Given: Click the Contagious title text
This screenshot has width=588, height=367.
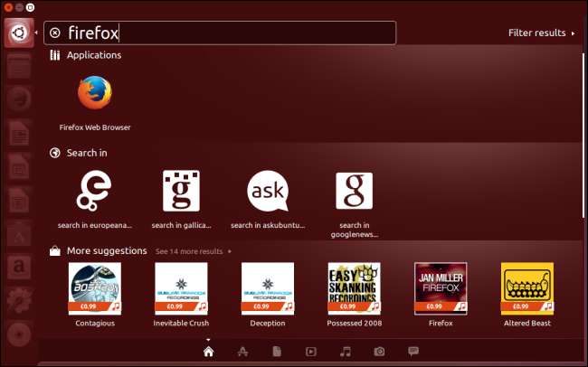Looking at the screenshot, I should (x=95, y=323).
